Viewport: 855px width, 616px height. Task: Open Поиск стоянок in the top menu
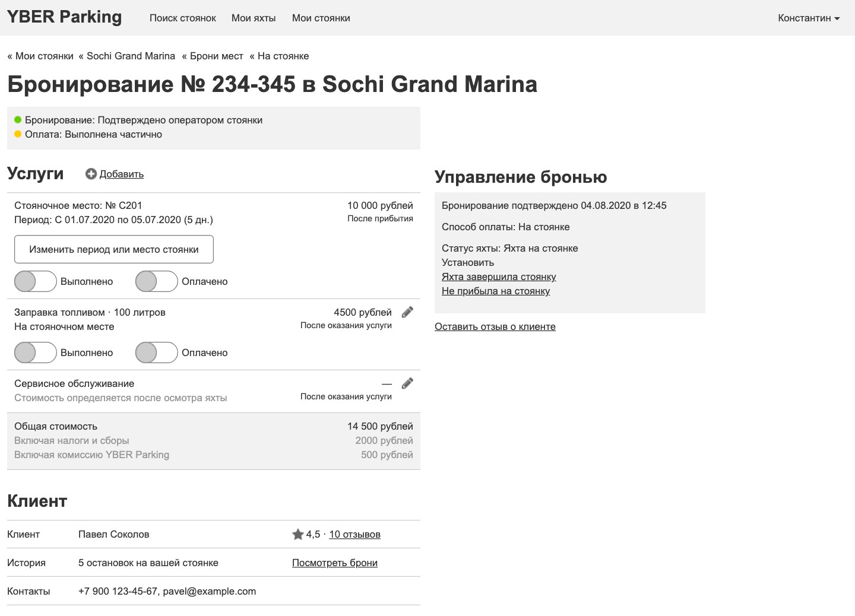click(x=183, y=18)
